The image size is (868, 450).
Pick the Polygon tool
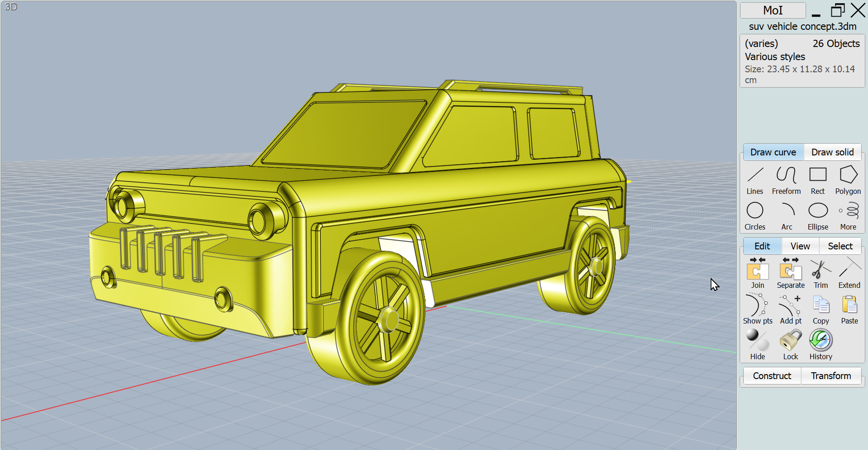coord(848,180)
